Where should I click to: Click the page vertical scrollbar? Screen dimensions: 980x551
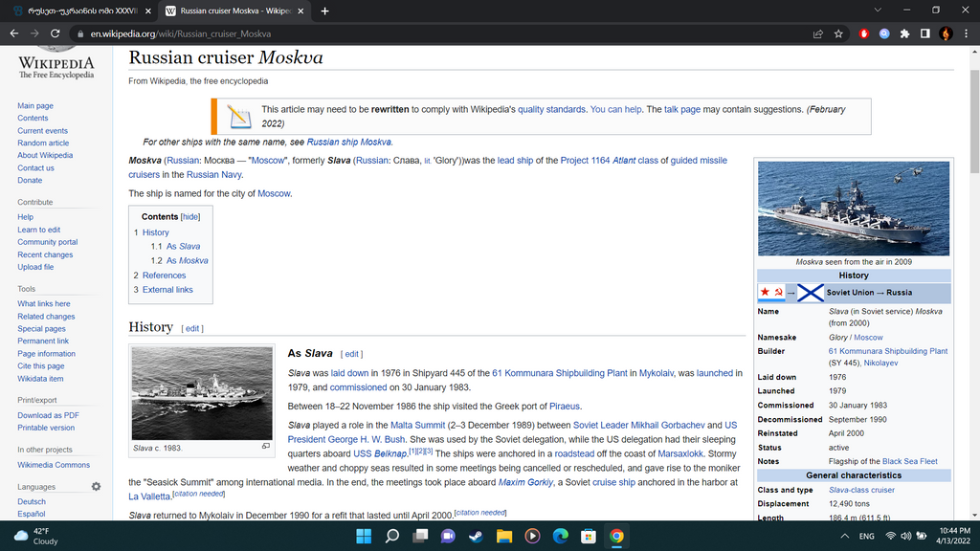click(x=973, y=287)
